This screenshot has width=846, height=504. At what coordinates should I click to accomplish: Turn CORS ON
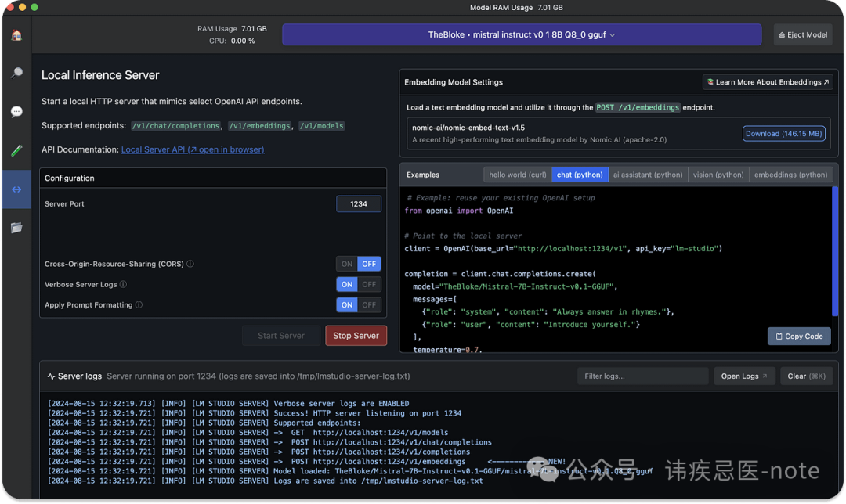click(x=347, y=264)
